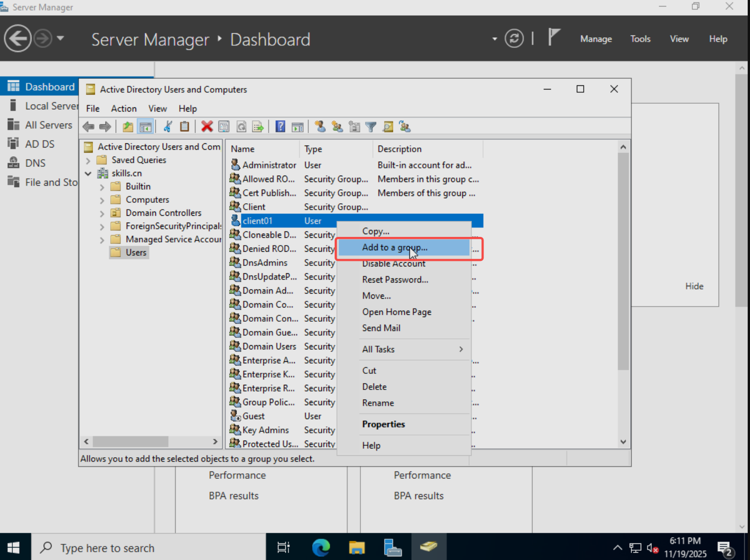Open the Windows Start menu
750x560 pixels.
(x=13, y=548)
